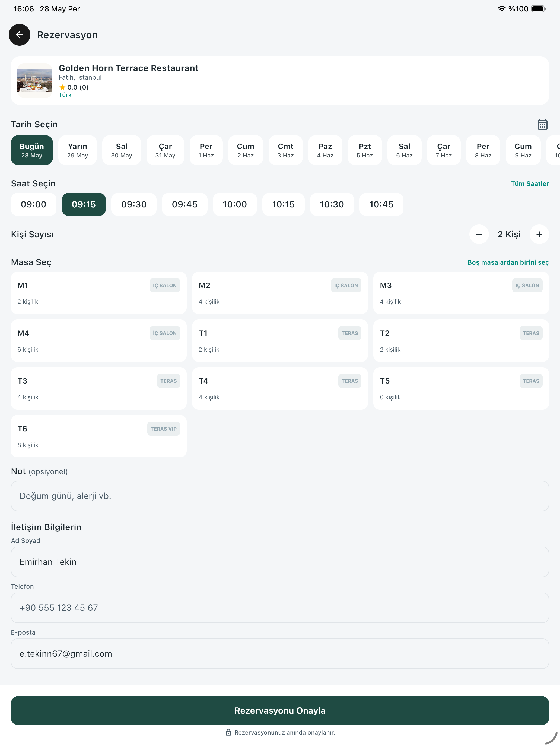Confirm with Rezervasyonu Onayla button
560x747 pixels.
click(x=280, y=711)
